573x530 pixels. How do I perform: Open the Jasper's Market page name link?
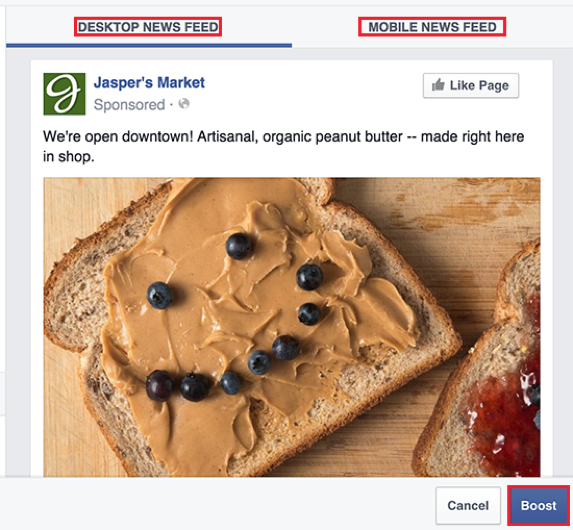click(149, 82)
